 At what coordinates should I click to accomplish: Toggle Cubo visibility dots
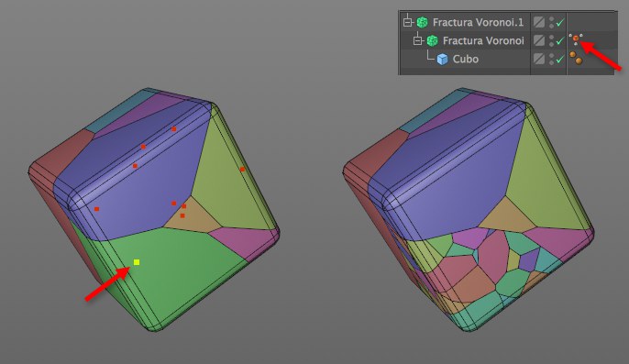click(x=552, y=59)
